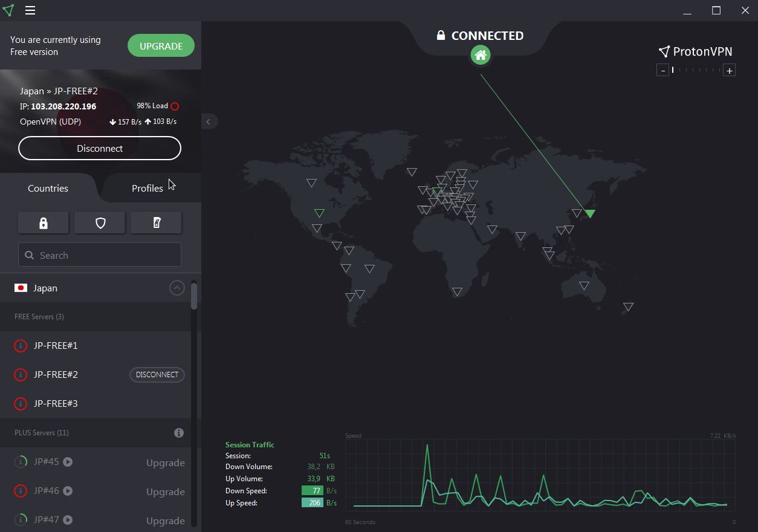Image resolution: width=758 pixels, height=532 pixels.
Task: Click the streaming play icon beside JP#47
Action: 68,520
